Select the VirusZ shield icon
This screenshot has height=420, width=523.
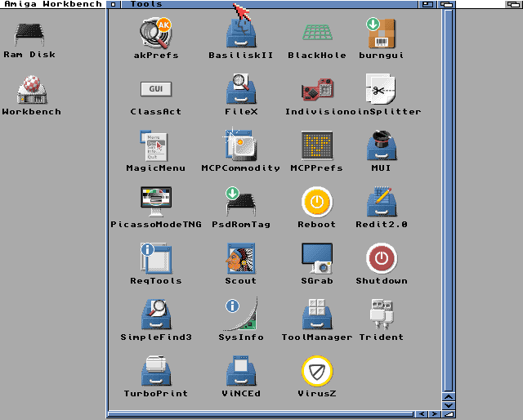(x=316, y=371)
